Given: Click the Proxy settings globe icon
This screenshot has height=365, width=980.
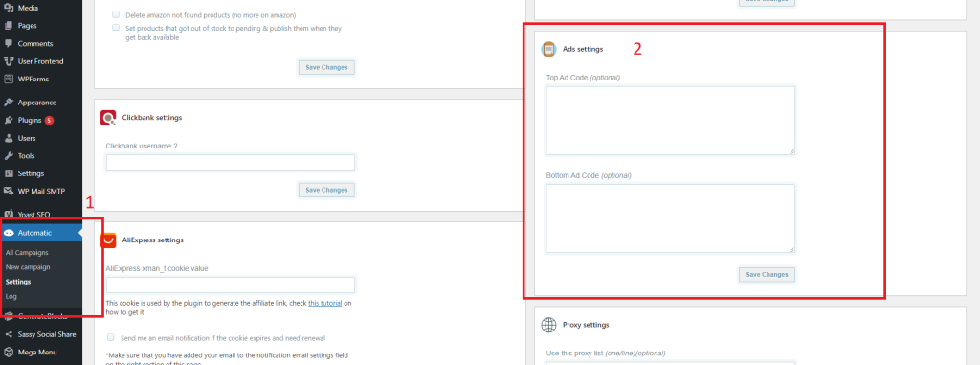Looking at the screenshot, I should coord(548,325).
